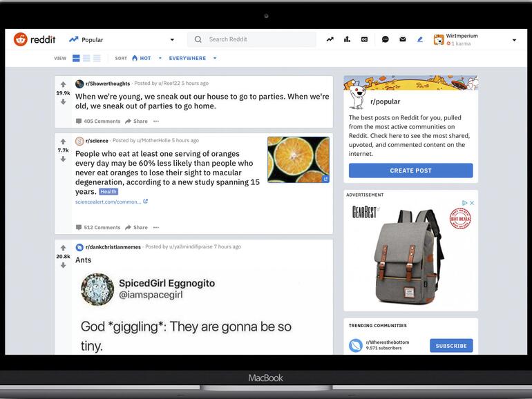Open the oranges macular degeneration post title
Image resolution: width=532 pixels, height=399 pixels.
(168, 173)
